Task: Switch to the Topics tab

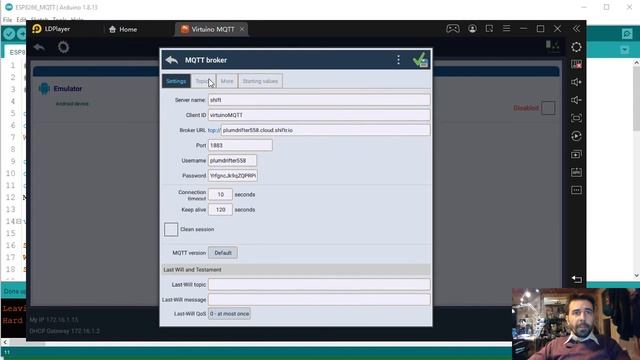Action: pos(203,81)
